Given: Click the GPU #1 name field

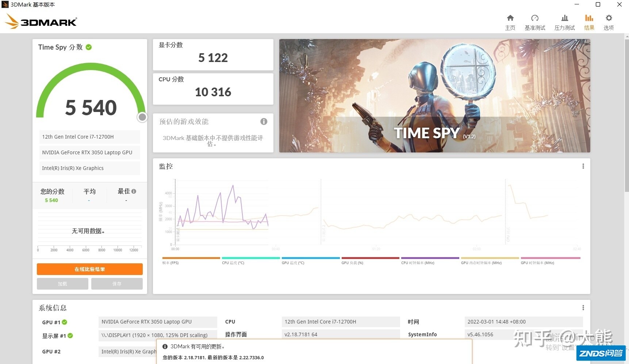Looking at the screenshot, I should (158, 322).
